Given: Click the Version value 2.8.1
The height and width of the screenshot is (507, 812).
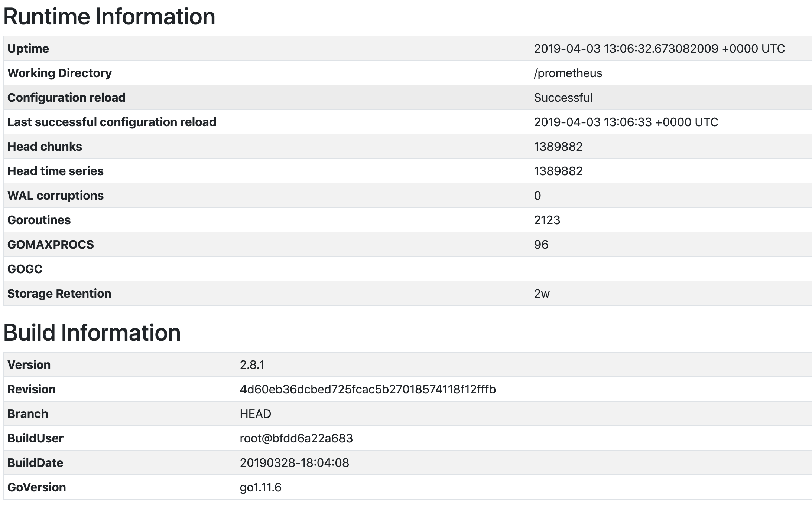Looking at the screenshot, I should 252,365.
